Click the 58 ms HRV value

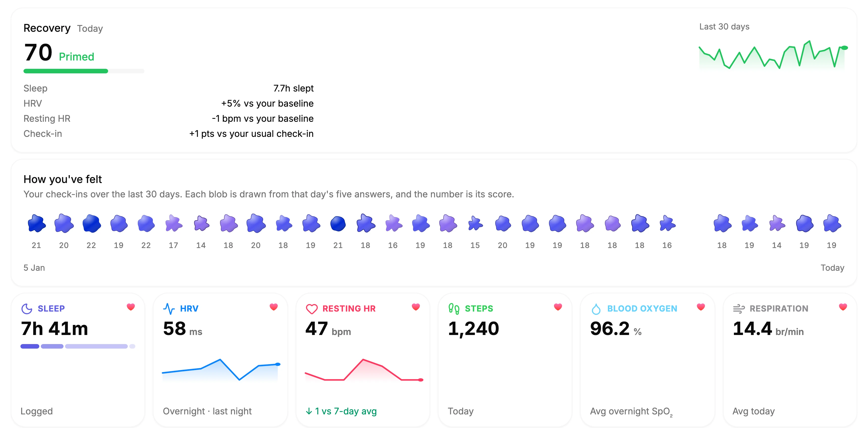tap(183, 329)
